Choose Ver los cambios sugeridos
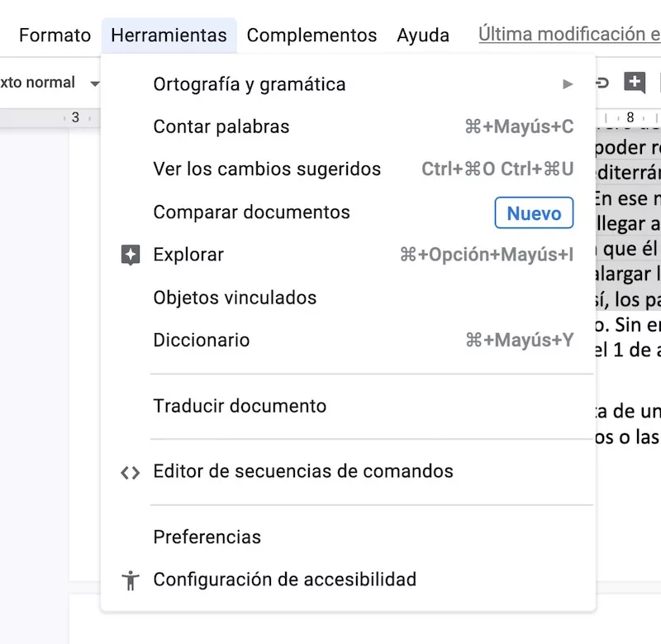661x644 pixels. coord(267,169)
